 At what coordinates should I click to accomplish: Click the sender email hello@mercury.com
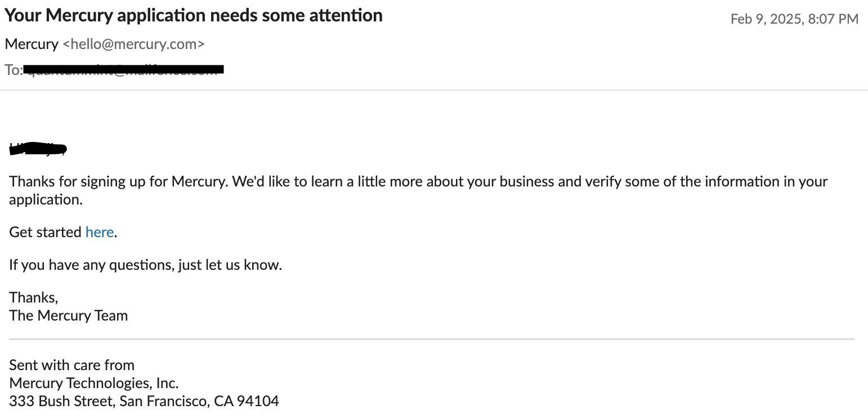(133, 44)
